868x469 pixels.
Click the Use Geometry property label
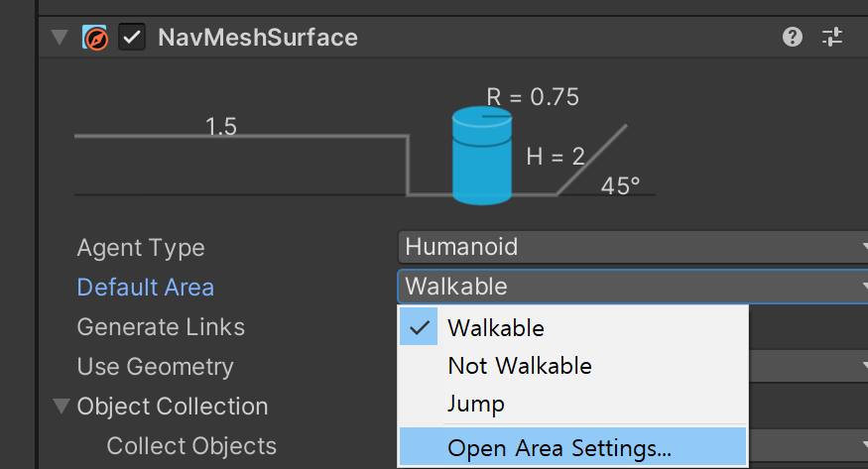coord(155,366)
